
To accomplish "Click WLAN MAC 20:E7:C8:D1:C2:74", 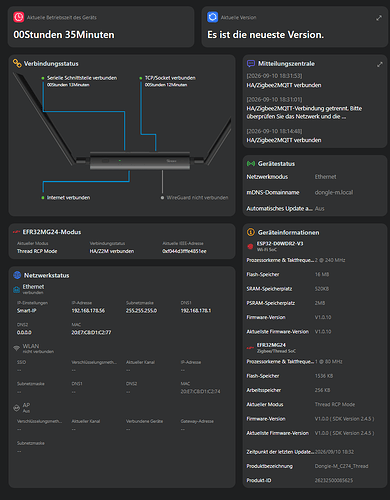I will 200,391.
